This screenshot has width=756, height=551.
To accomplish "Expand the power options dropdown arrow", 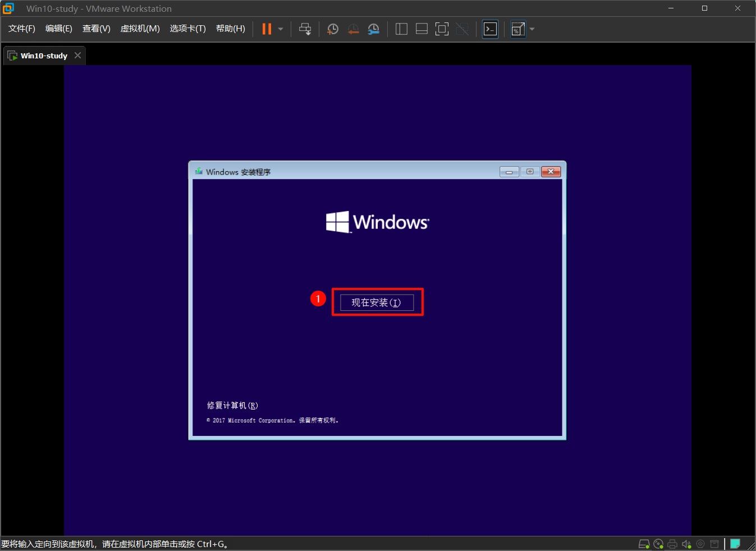I will (x=281, y=29).
